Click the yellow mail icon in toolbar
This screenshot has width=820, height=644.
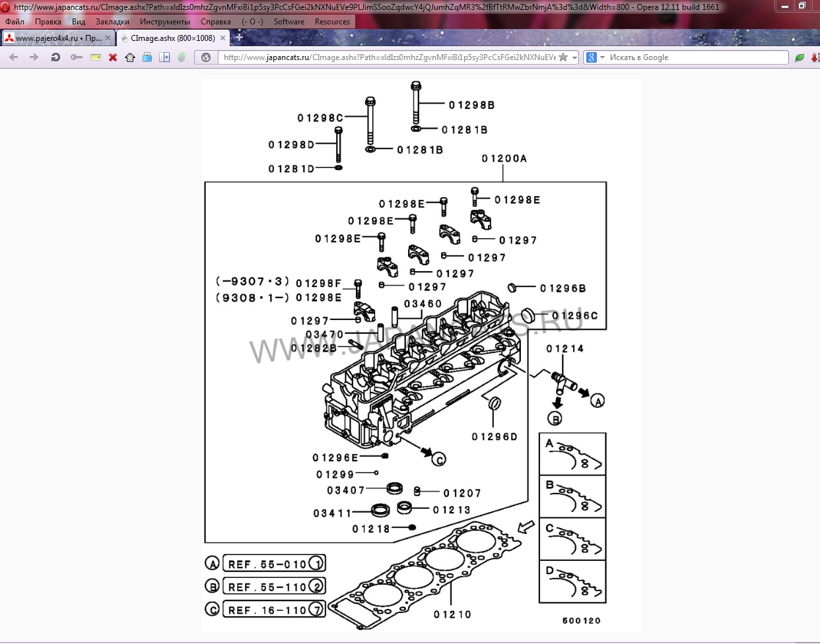(96, 57)
